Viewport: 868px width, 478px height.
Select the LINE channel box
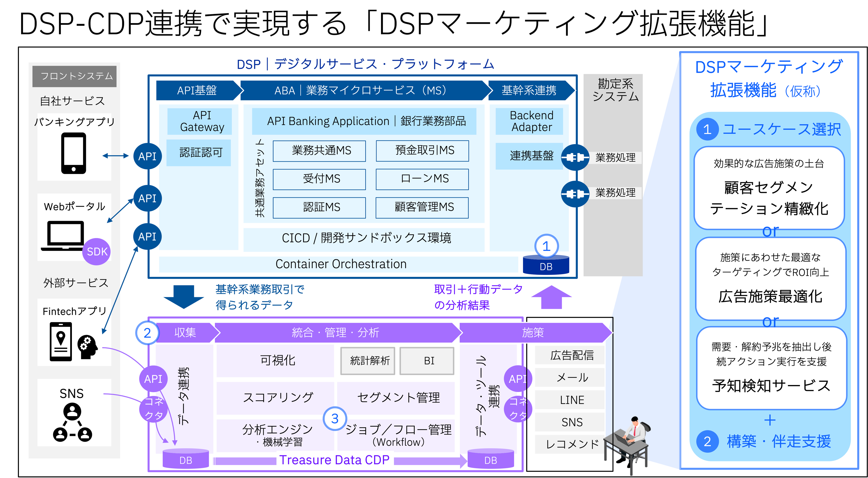570,400
